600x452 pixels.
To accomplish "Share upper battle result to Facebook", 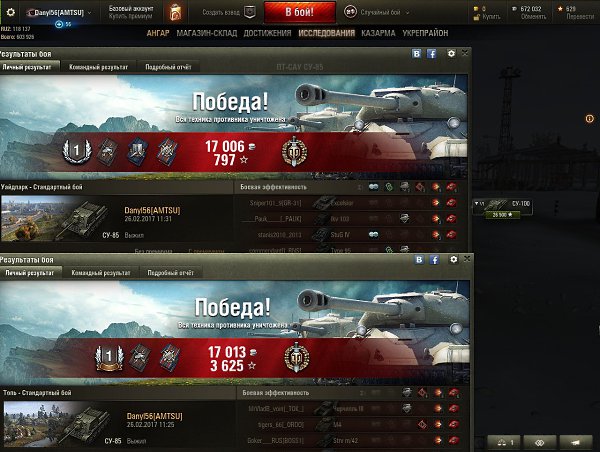I will tap(432, 54).
